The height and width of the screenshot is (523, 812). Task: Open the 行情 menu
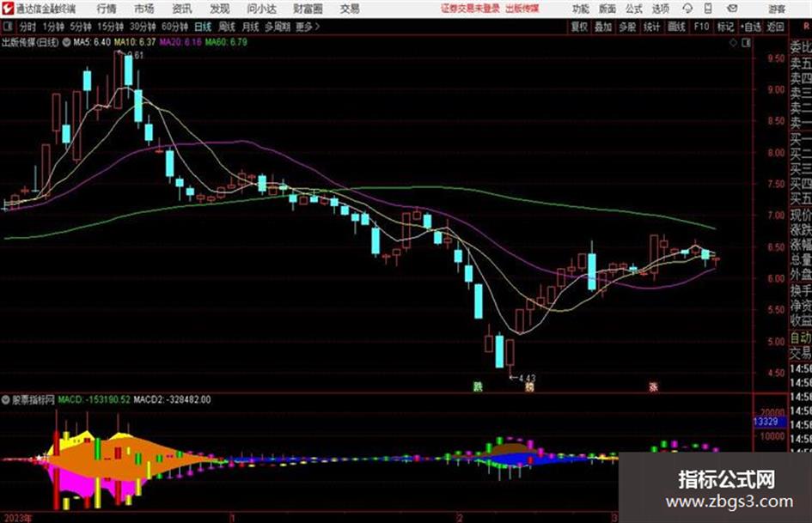107,9
